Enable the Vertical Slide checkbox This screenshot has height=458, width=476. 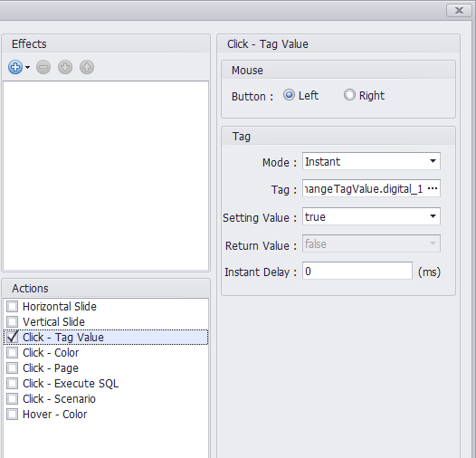pyautogui.click(x=12, y=321)
